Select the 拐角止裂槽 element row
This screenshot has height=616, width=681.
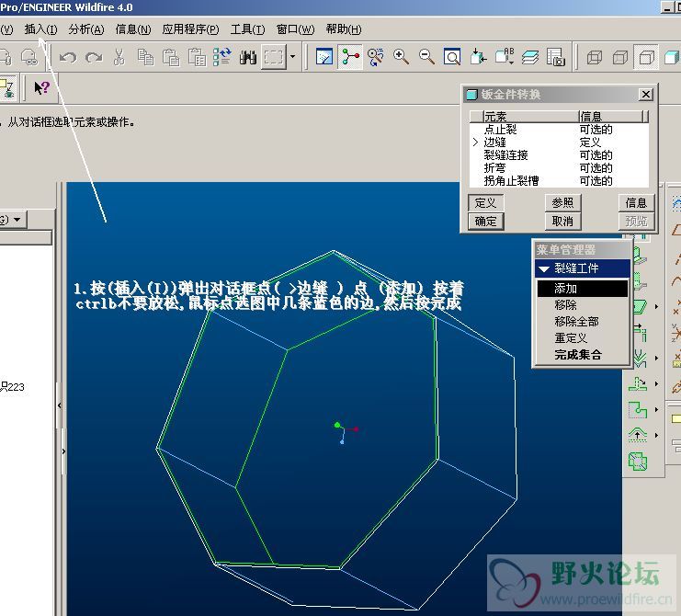tap(559, 181)
